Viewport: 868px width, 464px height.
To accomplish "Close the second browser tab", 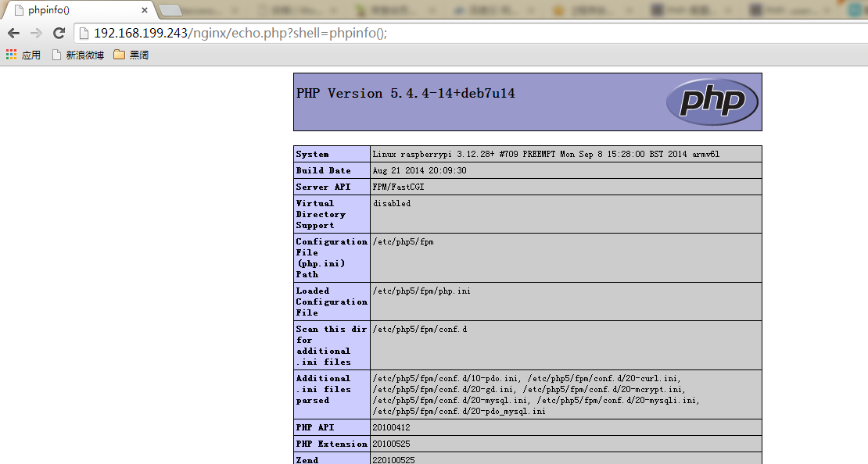I will tap(235, 10).
